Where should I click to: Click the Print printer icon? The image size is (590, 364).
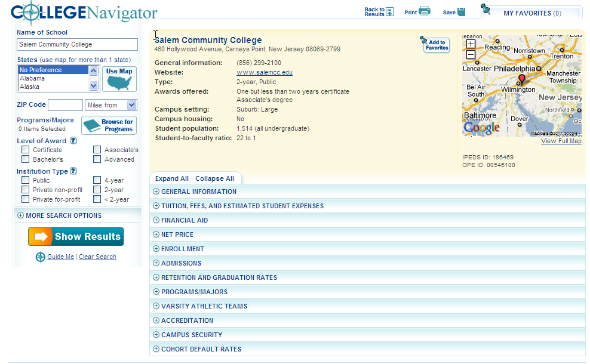425,11
